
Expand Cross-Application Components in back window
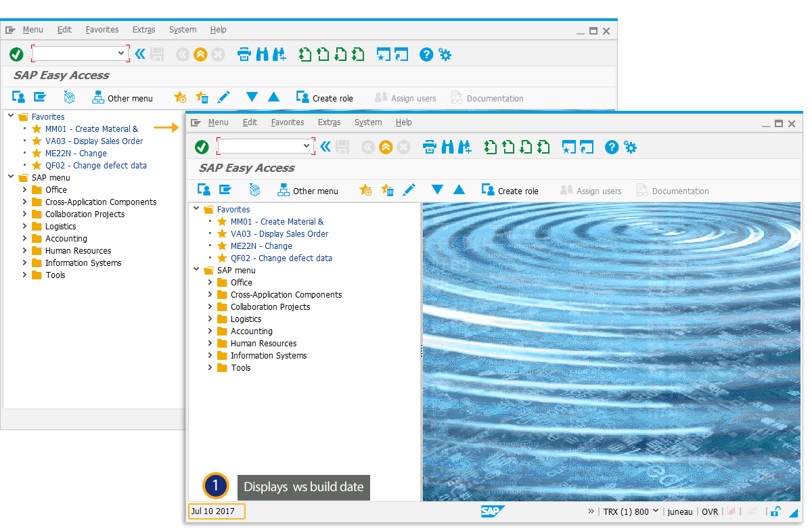pos(25,202)
